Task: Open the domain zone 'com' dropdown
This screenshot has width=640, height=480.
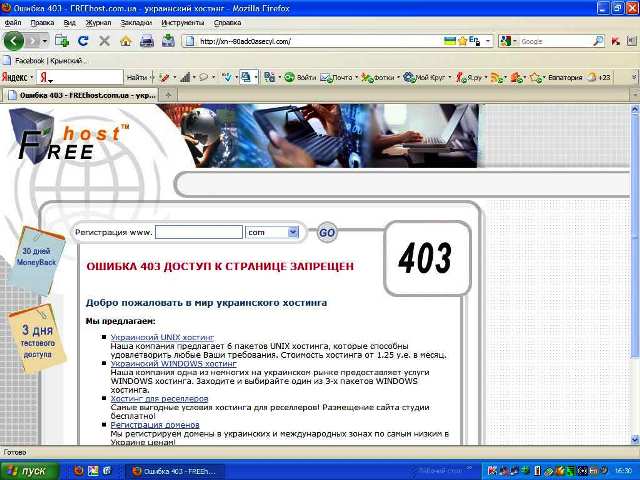Action: 293,232
